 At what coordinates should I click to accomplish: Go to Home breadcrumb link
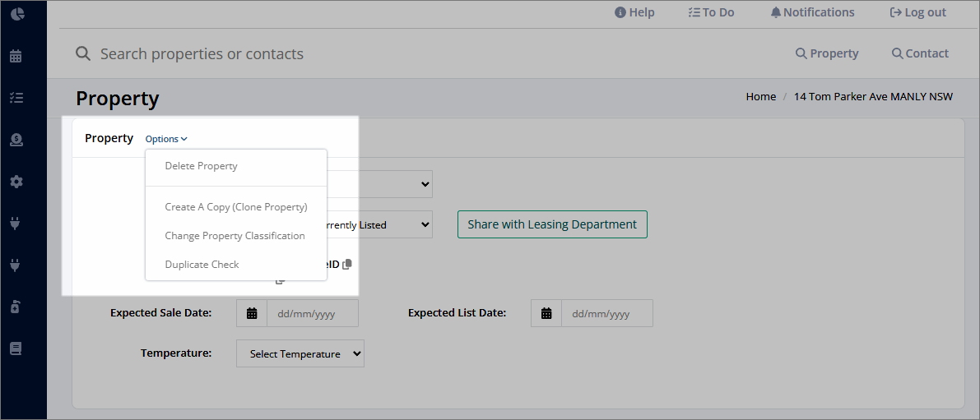pos(760,97)
